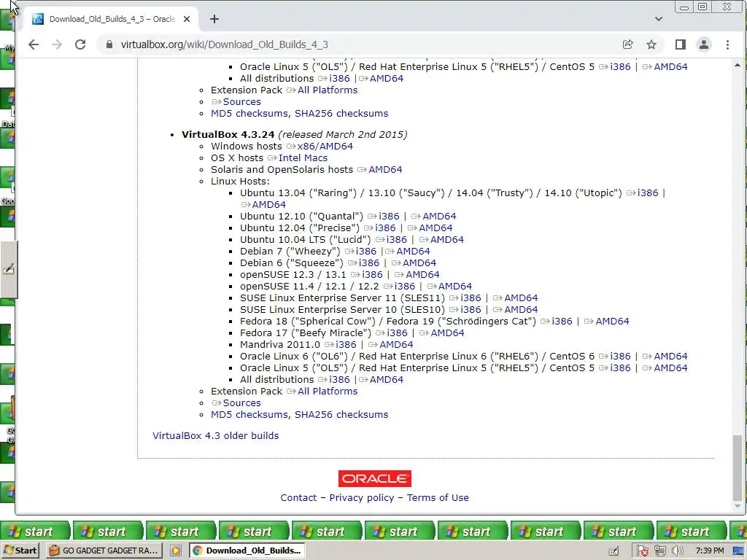
Task: View site information via padlock icon
Action: [109, 44]
